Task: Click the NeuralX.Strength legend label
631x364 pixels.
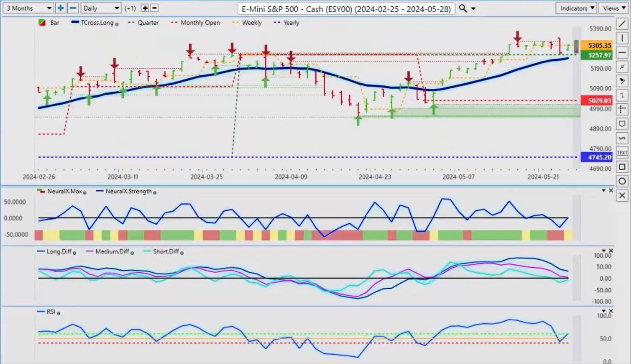Action: (128, 191)
